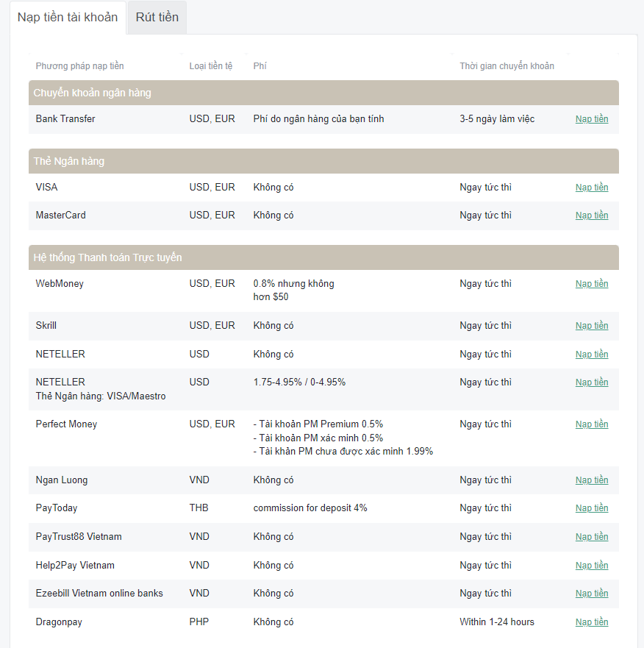Click Ngay tức thì in Skrill row
Viewport: 644px width, 648px height.
(x=485, y=326)
